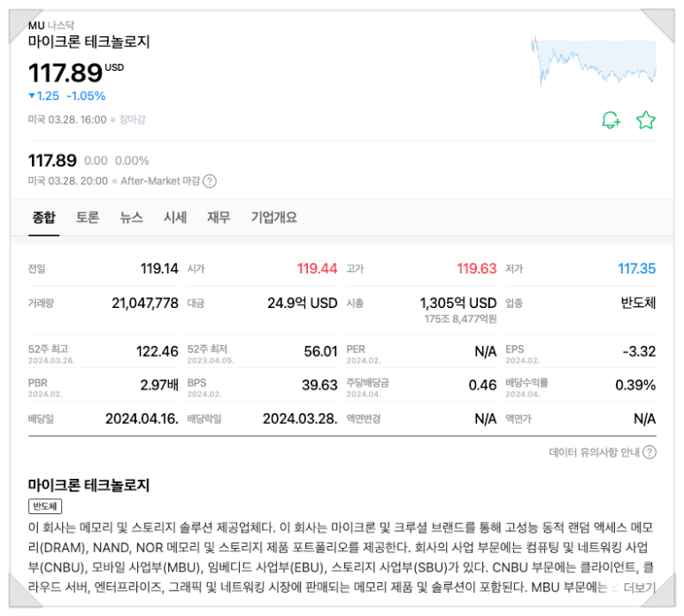Click the 52-week low value 56.01
The height and width of the screenshot is (616, 684).
click(x=320, y=351)
